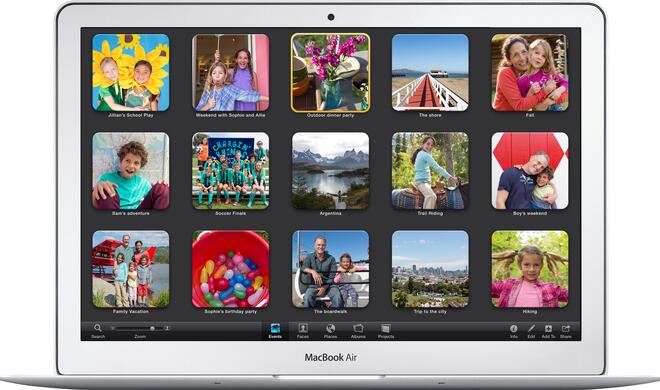
Task: Click the Edit pencil icon
Action: point(531,329)
